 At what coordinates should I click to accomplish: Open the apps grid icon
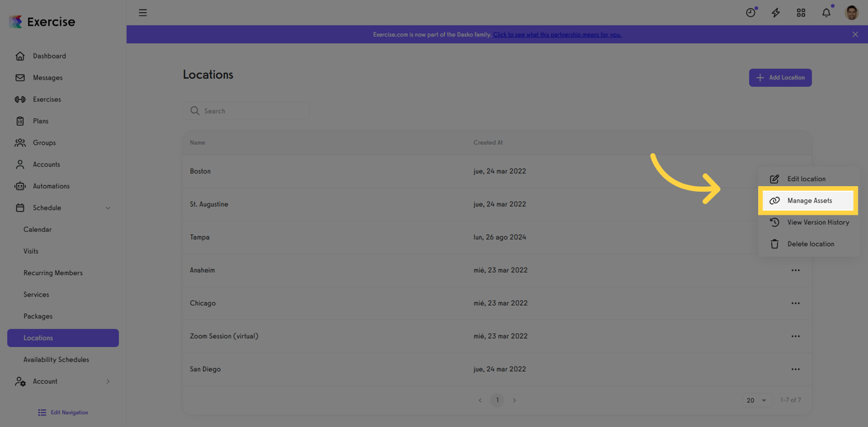[x=801, y=12]
